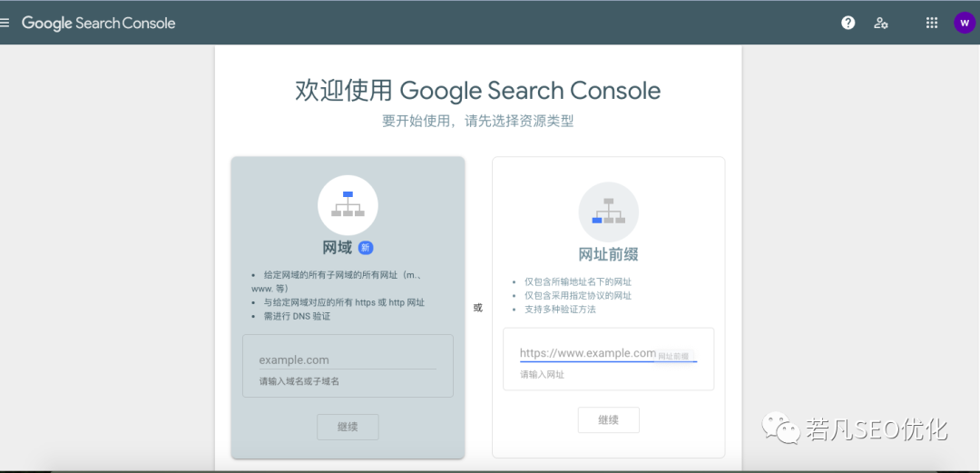980x473 pixels.
Task: Click the blue 新 badge
Action: pos(366,248)
